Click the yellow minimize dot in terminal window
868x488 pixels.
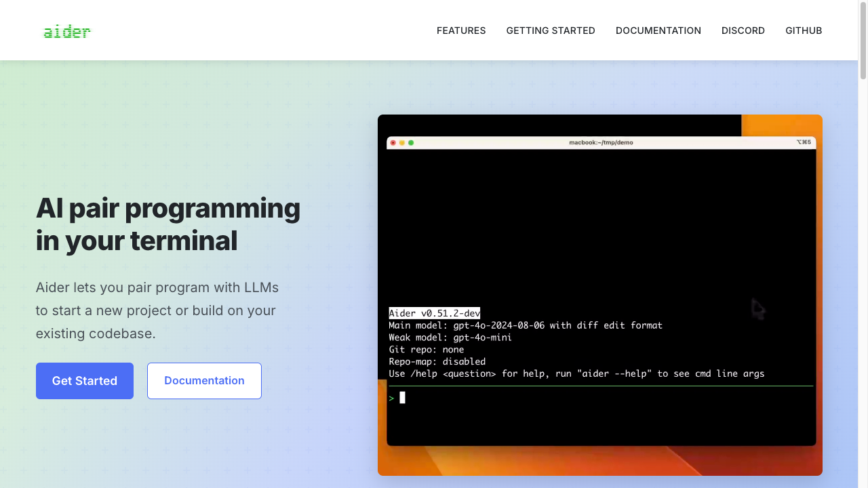[x=402, y=143]
